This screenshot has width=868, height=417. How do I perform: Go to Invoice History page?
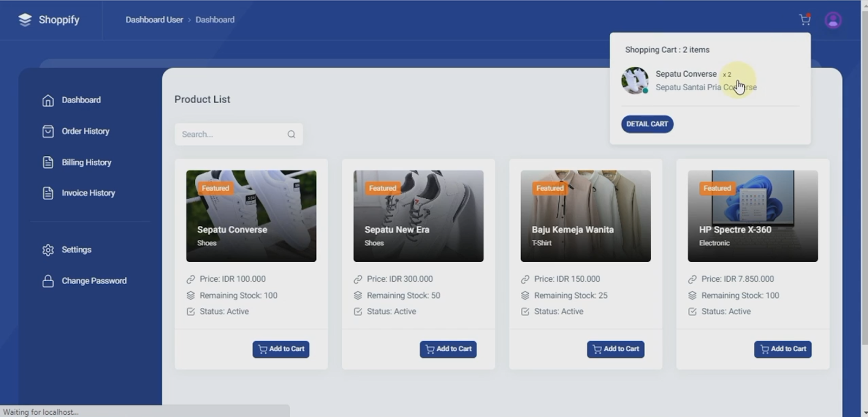88,193
